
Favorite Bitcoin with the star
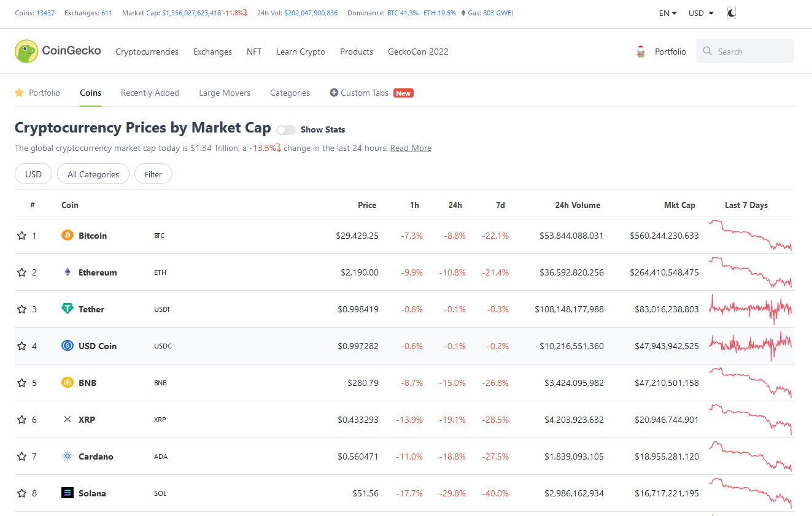pos(22,236)
